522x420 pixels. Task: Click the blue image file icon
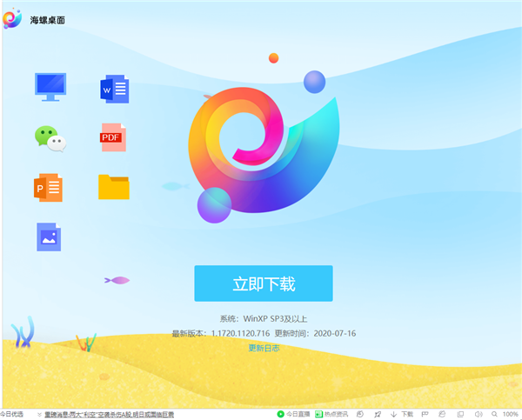pyautogui.click(x=49, y=237)
